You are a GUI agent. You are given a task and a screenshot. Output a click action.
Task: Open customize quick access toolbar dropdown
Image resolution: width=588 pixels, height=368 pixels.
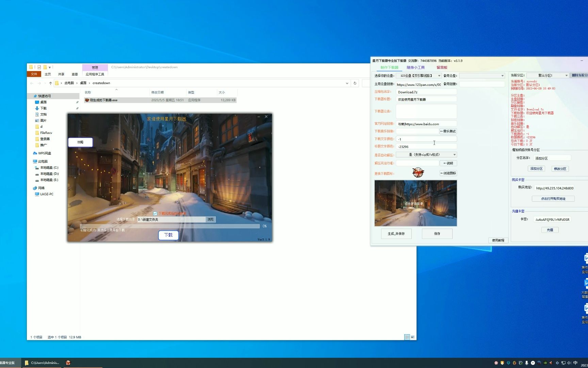(50, 67)
